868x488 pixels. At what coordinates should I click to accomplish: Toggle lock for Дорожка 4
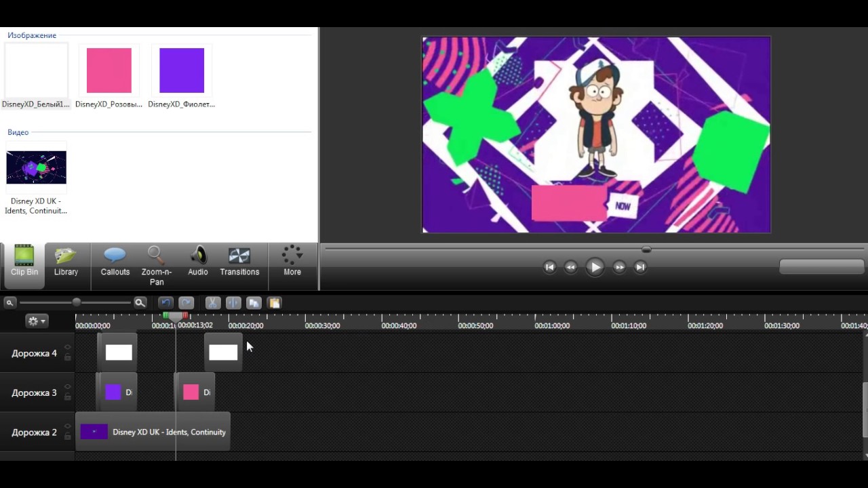(67, 357)
